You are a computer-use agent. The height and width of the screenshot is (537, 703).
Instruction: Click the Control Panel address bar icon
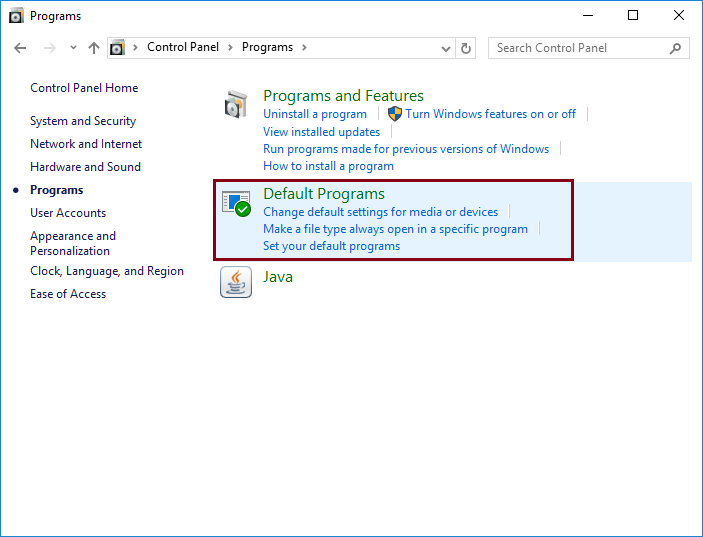[119, 48]
